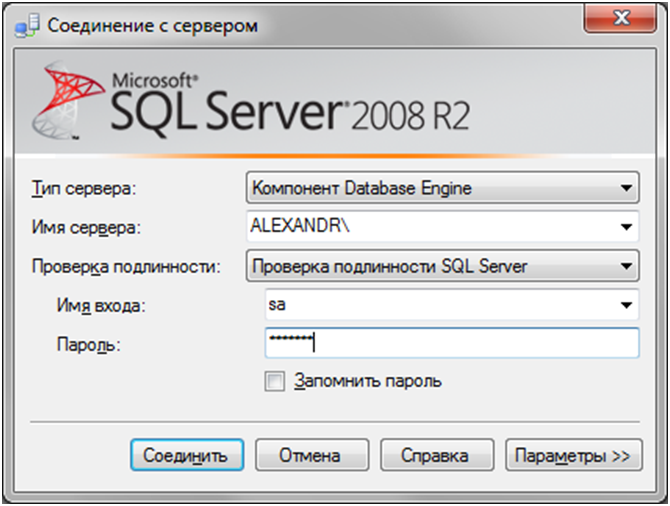This screenshot has width=670, height=506.
Task: Enable the Запомнить пароль checkbox
Action: click(x=274, y=381)
